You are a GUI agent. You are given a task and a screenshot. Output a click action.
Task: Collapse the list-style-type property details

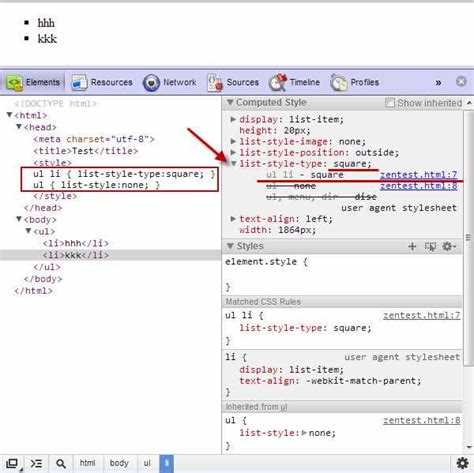click(x=234, y=163)
